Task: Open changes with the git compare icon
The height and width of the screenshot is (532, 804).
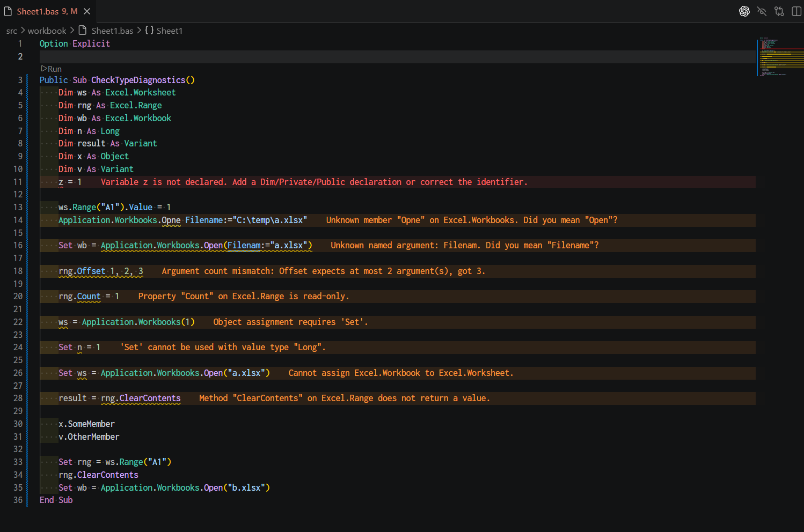Action: click(779, 11)
